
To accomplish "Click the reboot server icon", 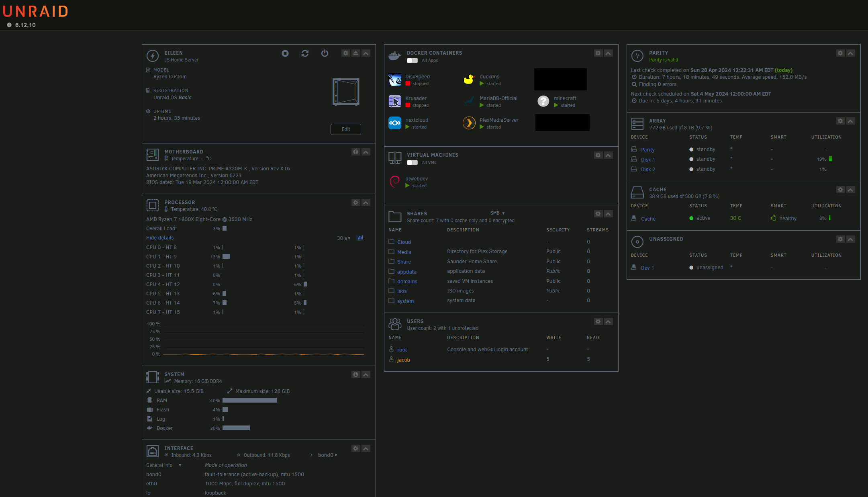I will click(305, 53).
